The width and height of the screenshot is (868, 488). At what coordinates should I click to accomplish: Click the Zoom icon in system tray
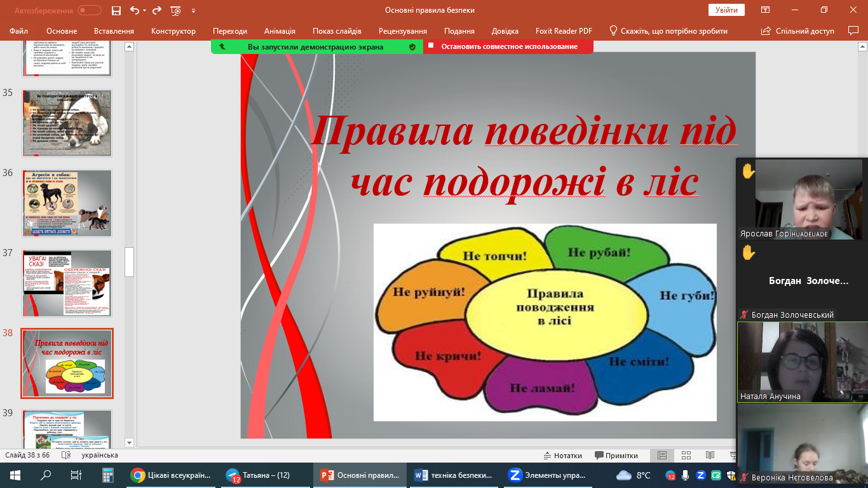700,475
